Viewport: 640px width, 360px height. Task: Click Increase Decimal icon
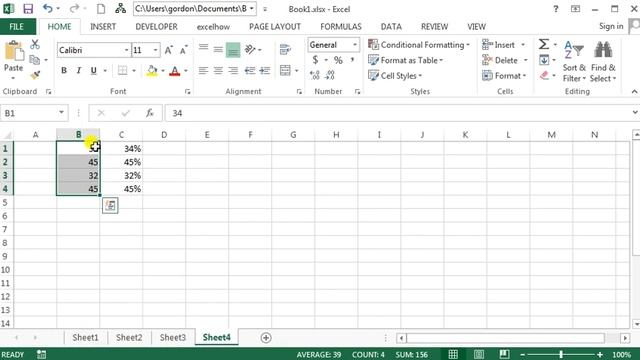pos(315,75)
